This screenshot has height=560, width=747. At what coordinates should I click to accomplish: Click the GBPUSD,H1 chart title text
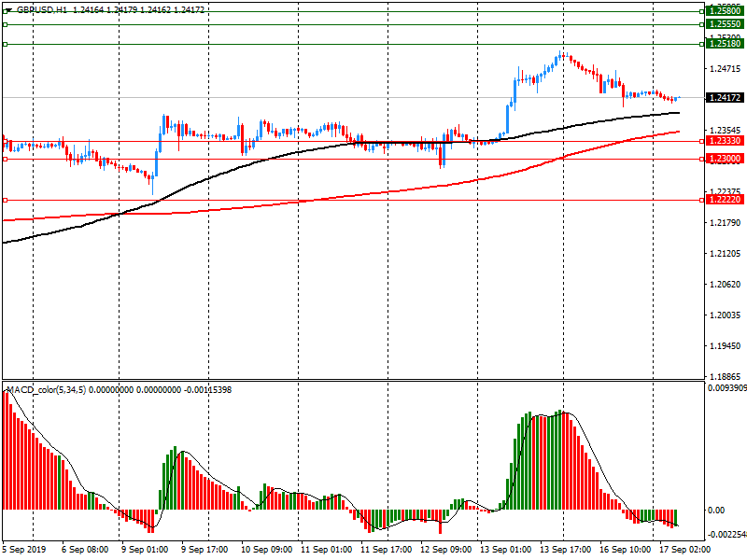pos(42,9)
